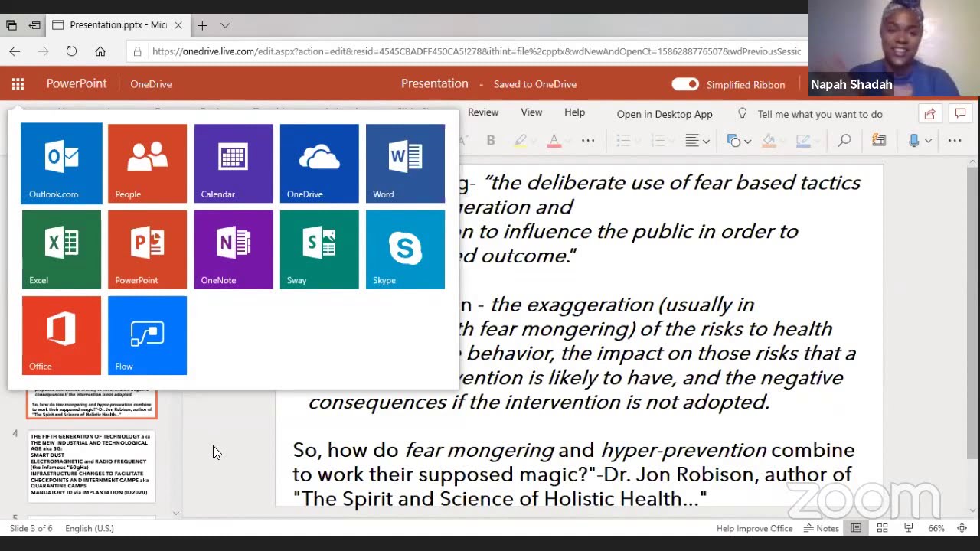Viewport: 980px width, 551px height.
Task: Select the Flow app tile
Action: pyautogui.click(x=147, y=335)
